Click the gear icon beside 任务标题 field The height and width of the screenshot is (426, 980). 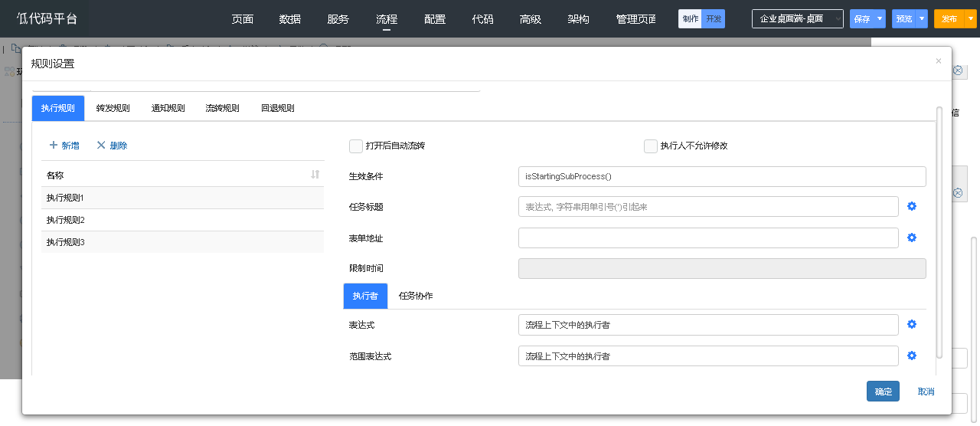click(x=912, y=206)
